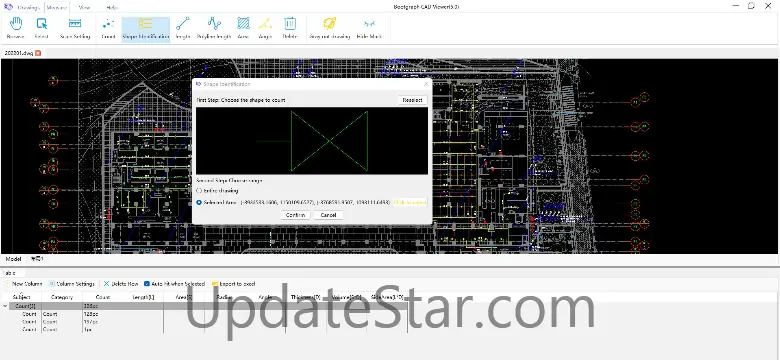Click the Gray out drawing icon
The height and width of the screenshot is (360, 780).
(329, 28)
